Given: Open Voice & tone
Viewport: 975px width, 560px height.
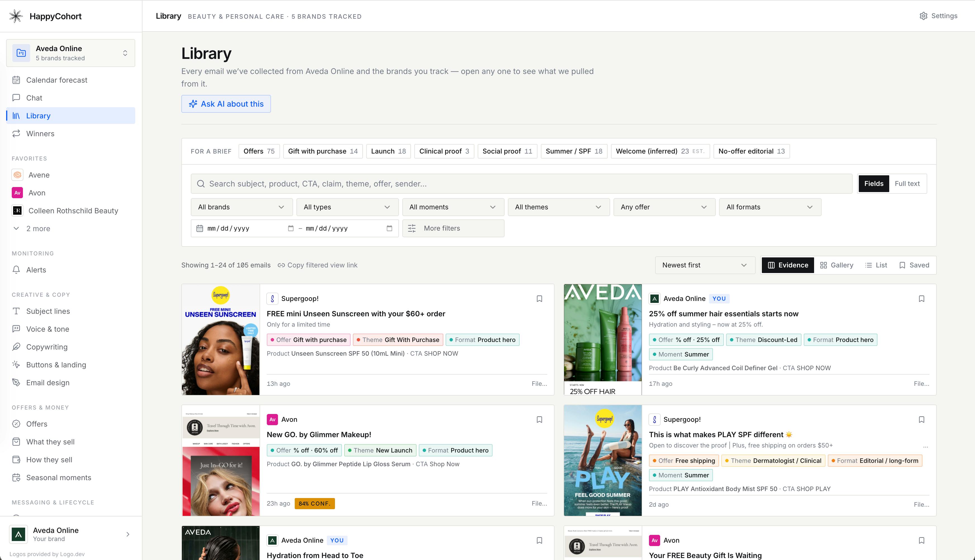Looking at the screenshot, I should 71,329.
